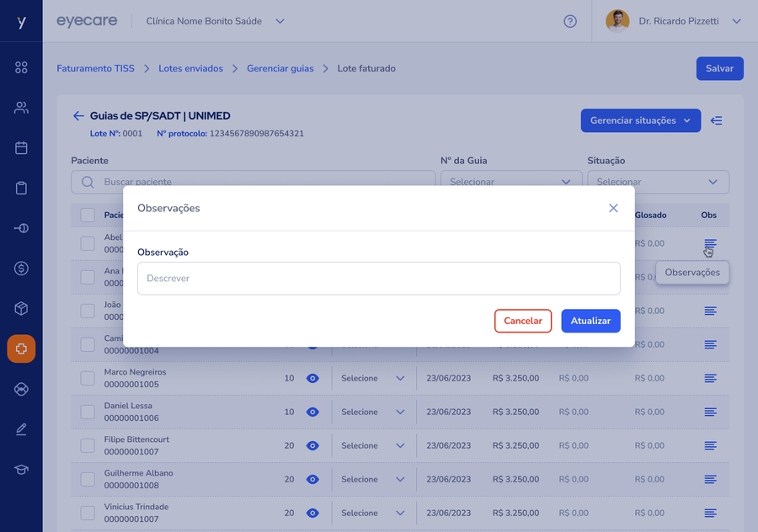Go to Lotes enviados breadcrumb
The width and height of the screenshot is (758, 532).
(x=190, y=68)
